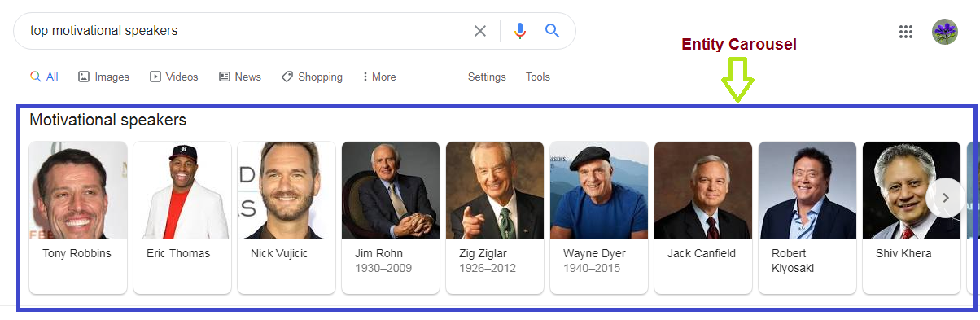Go to the News tab
The image size is (980, 320).
[240, 77]
